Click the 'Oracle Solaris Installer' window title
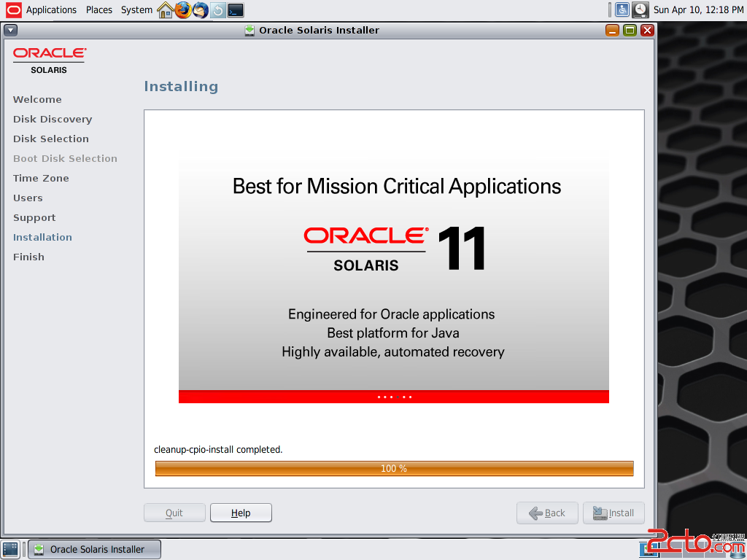This screenshot has height=560, width=747. point(320,31)
